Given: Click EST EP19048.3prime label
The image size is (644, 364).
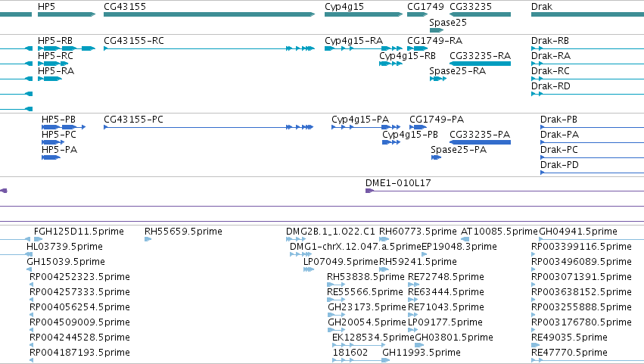Looking at the screenshot, I should [459, 247].
